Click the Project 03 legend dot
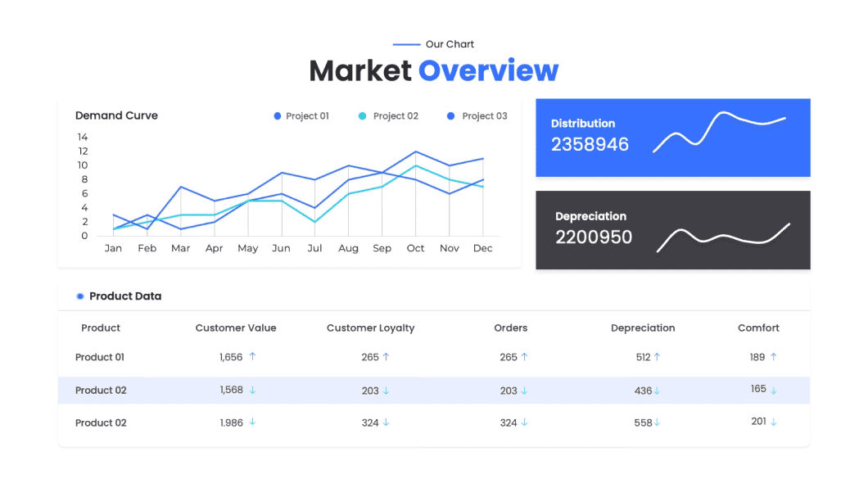Image resolution: width=868 pixels, height=488 pixels. (450, 116)
